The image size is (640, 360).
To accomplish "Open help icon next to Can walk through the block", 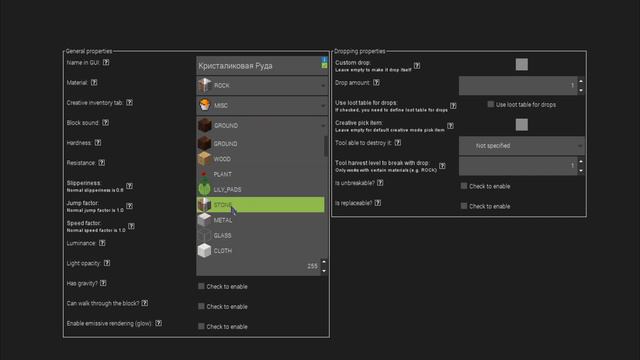I will point(145,303).
